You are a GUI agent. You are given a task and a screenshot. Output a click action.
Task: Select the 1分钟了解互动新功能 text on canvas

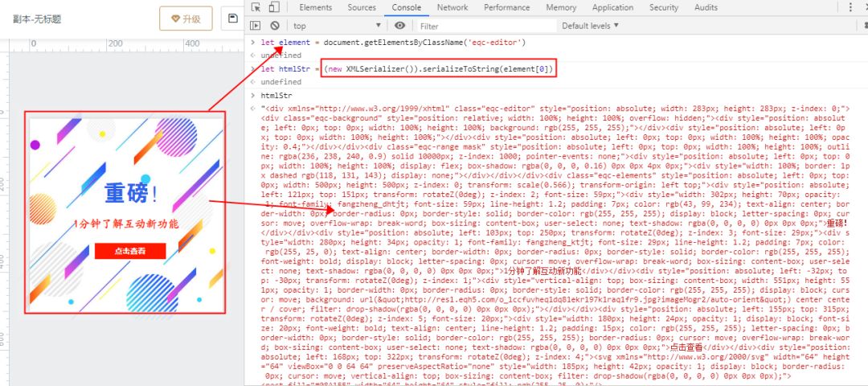(x=127, y=224)
